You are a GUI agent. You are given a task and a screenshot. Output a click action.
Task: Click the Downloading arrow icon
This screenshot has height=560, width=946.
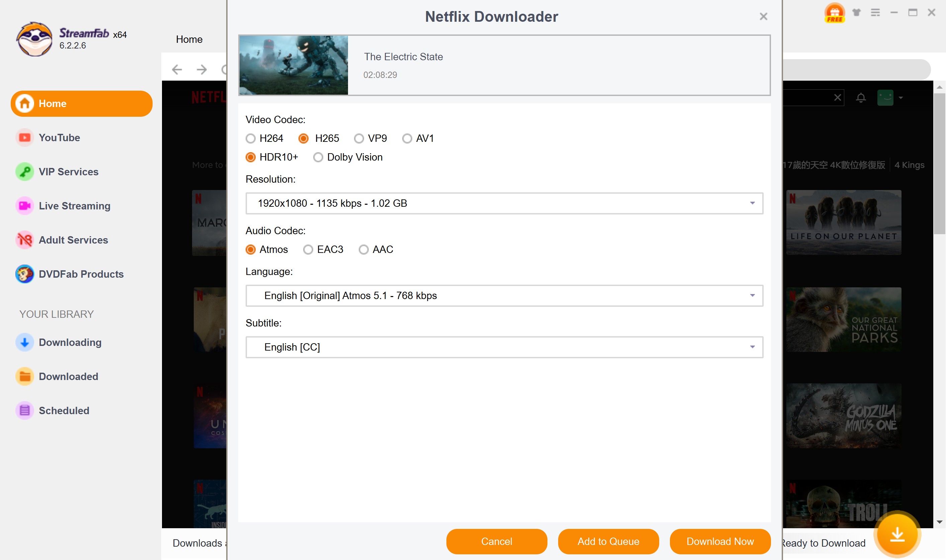pos(24,342)
